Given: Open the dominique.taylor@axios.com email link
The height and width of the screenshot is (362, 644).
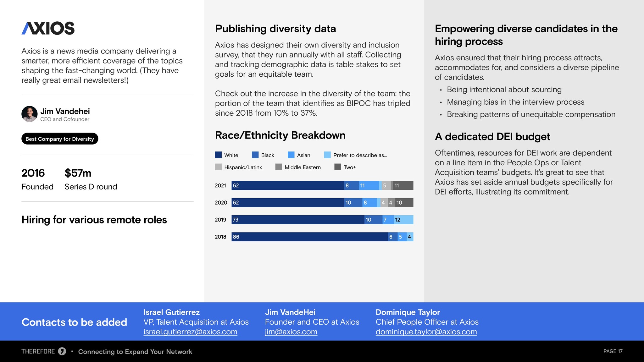Looking at the screenshot, I should pyautogui.click(x=426, y=332).
